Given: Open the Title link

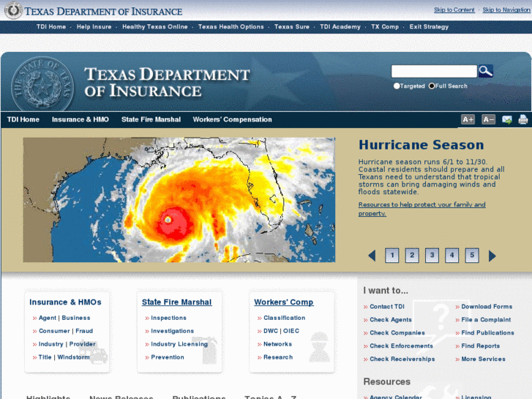Looking at the screenshot, I should (x=45, y=357).
